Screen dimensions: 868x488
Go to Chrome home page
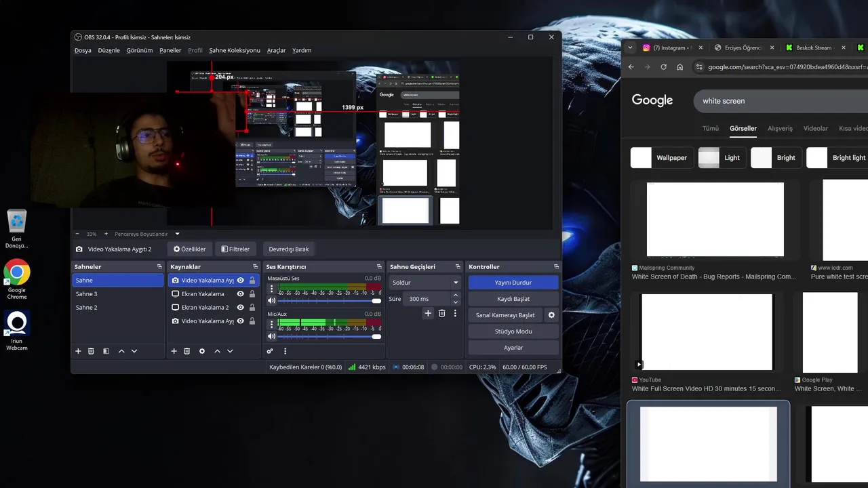(x=679, y=67)
